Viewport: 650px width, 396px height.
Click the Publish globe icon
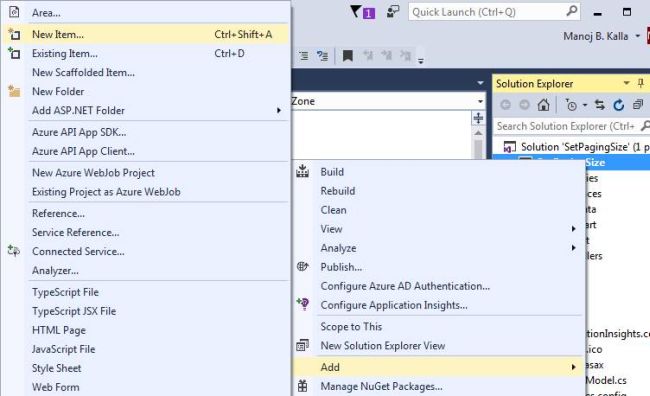coord(303,267)
